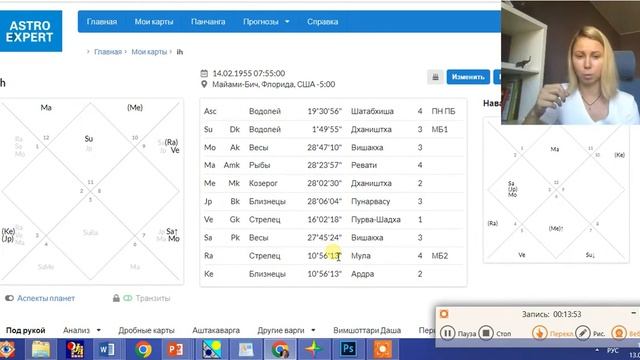The image size is (640, 360).
Task: Toggle the Аспекты планет switch
Action: coord(9,298)
